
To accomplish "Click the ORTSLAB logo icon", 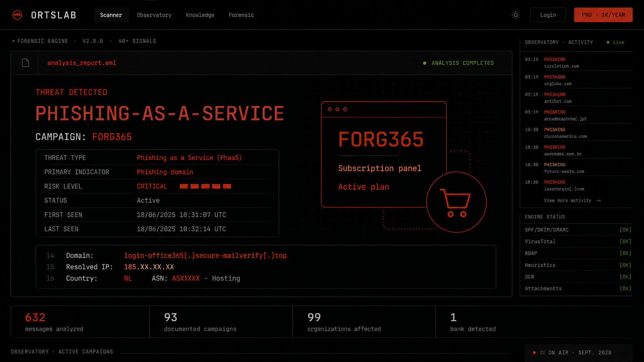I will pyautogui.click(x=17, y=15).
